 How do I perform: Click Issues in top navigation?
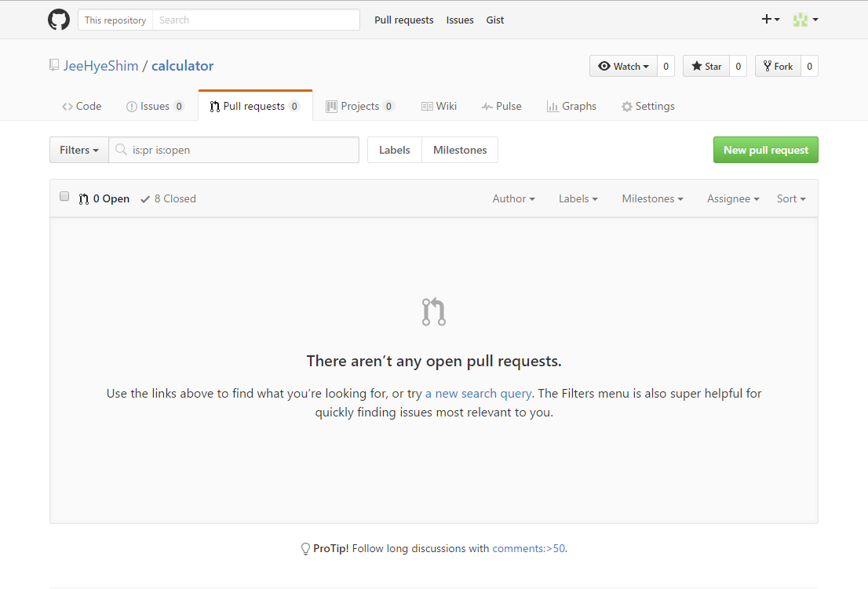[x=460, y=20]
